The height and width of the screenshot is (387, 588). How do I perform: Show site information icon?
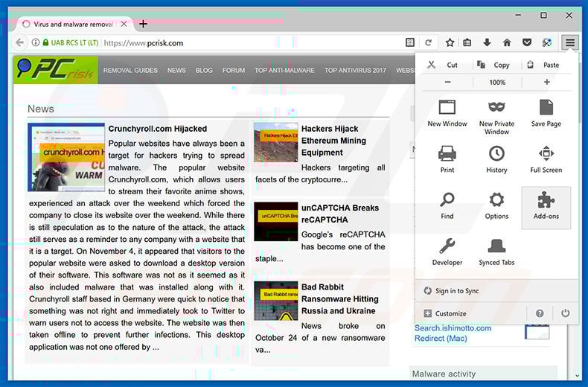36,42
